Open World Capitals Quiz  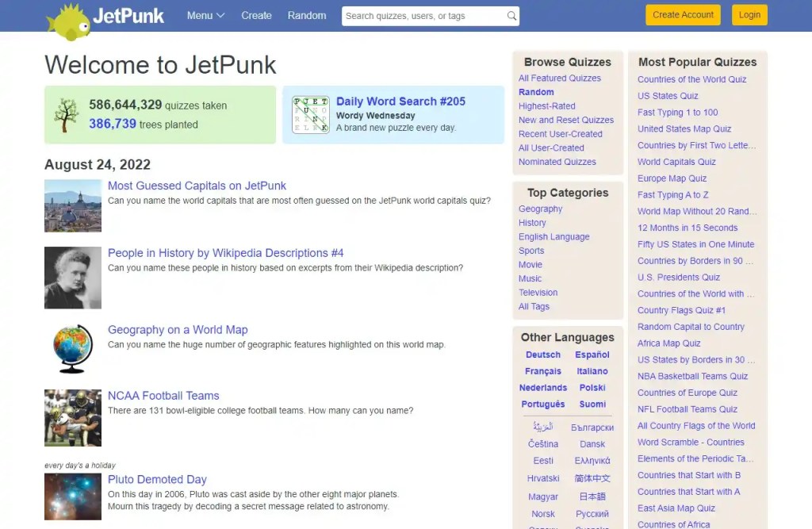pos(676,162)
